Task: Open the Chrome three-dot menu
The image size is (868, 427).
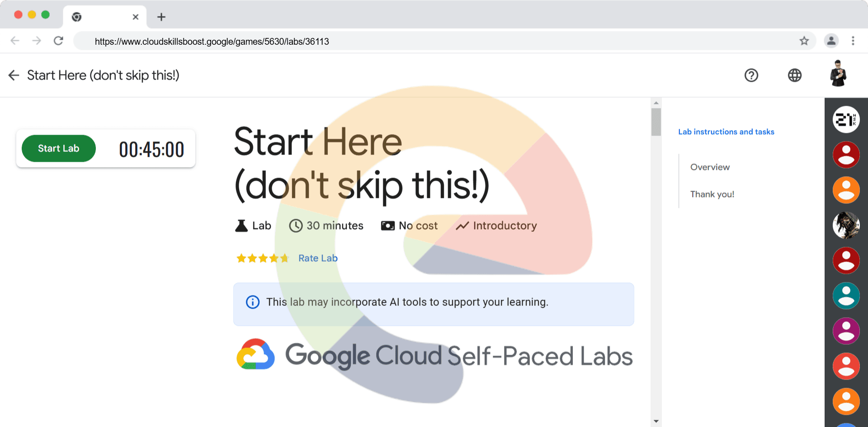Action: (x=853, y=41)
